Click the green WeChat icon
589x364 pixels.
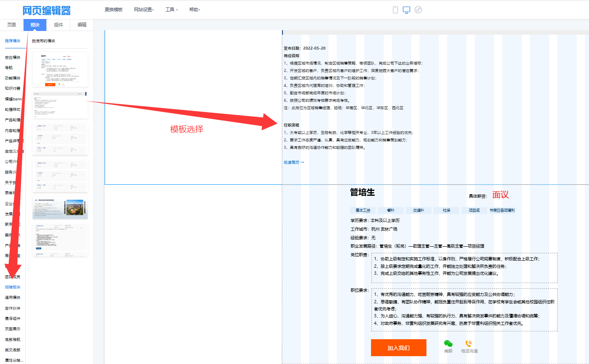(x=448, y=343)
